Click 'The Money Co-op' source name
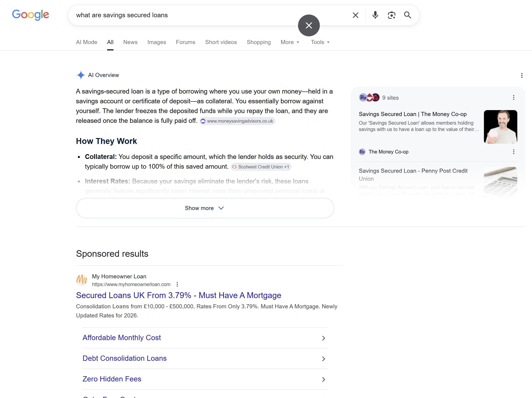 (388, 152)
